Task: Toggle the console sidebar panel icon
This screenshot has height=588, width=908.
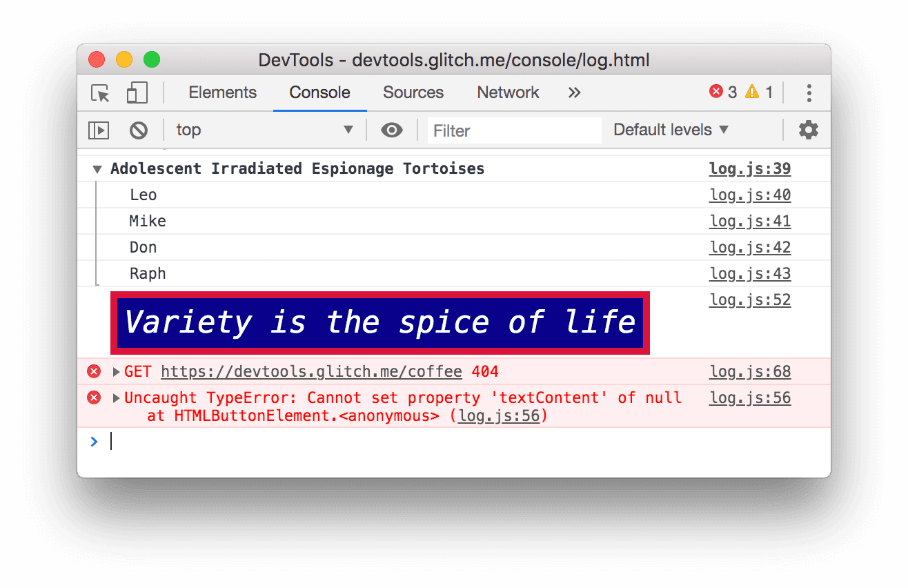Action: pyautogui.click(x=99, y=130)
